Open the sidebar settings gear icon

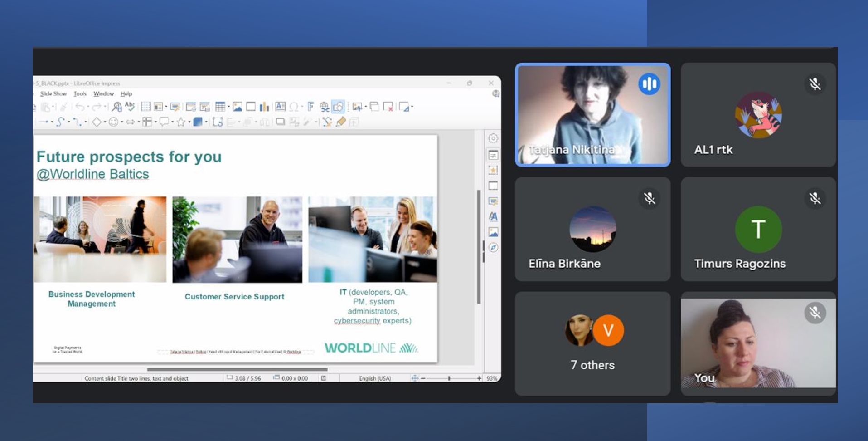493,138
